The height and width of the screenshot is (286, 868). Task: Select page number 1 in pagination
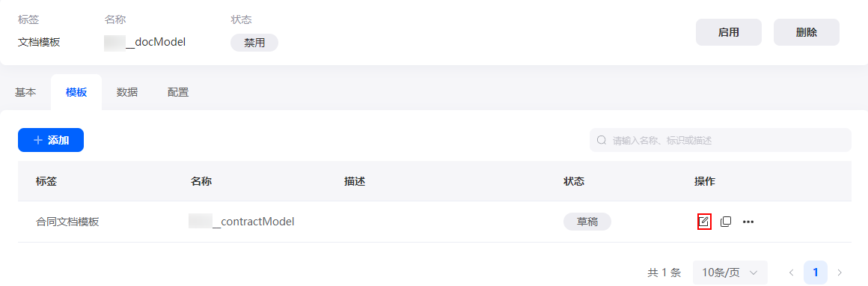click(x=816, y=273)
